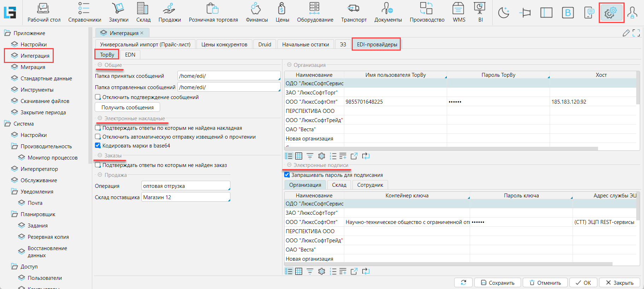Click the Получить сообщения button
Screen dimensions: 644x289
tap(127, 107)
